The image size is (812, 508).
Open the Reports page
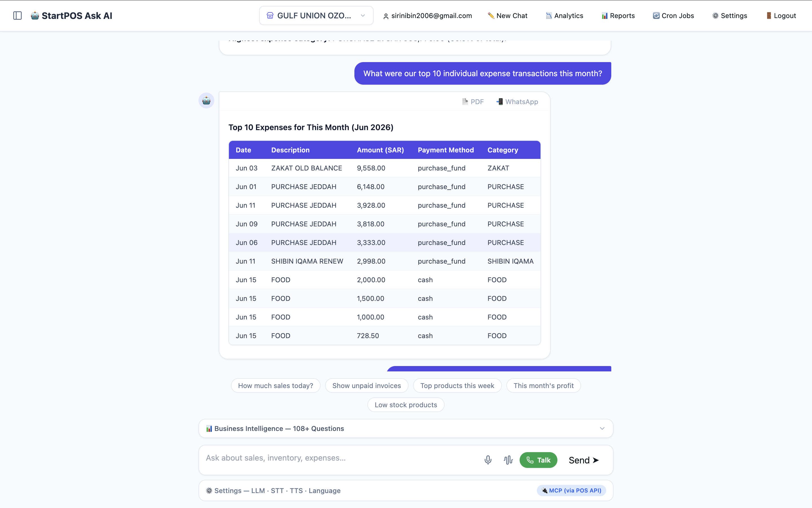point(618,16)
